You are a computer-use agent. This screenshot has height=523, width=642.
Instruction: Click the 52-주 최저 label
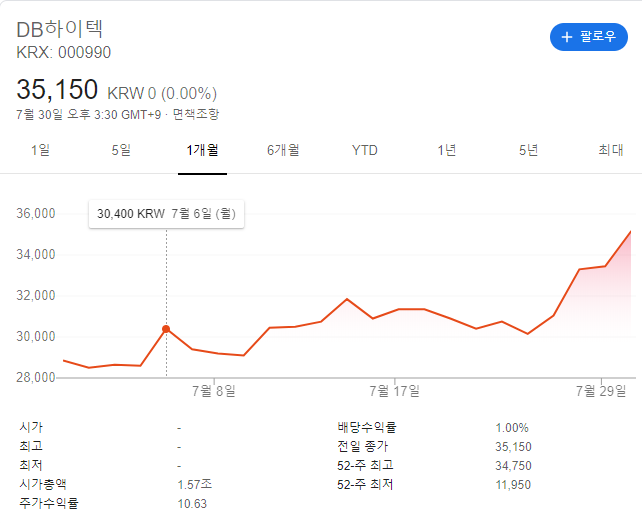coord(365,485)
